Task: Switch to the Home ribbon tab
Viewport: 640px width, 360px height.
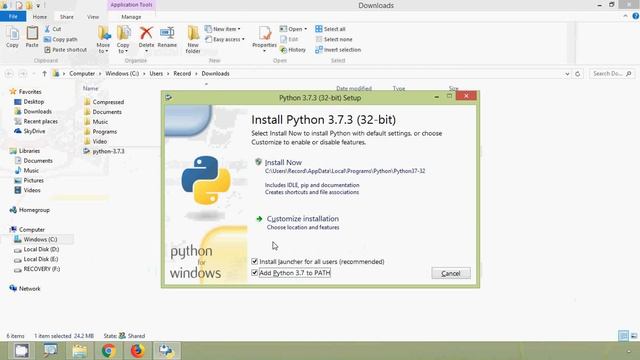Action: 40,17
